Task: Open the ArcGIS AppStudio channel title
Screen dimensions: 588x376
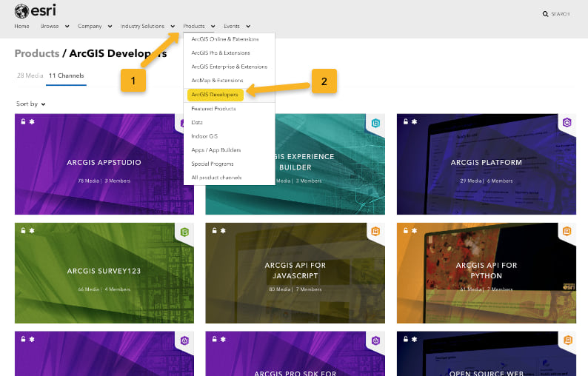Action: click(104, 162)
